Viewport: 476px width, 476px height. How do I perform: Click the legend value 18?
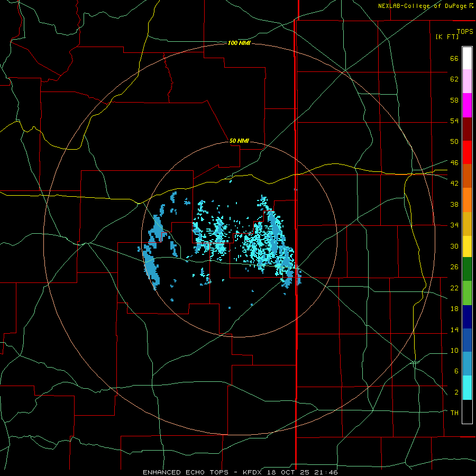pyautogui.click(x=454, y=309)
